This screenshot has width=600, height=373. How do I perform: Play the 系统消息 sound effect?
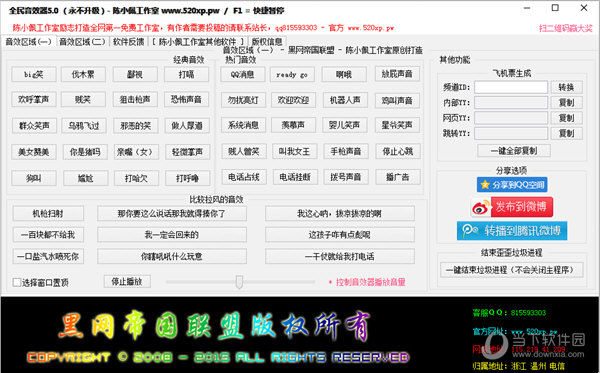point(243,125)
